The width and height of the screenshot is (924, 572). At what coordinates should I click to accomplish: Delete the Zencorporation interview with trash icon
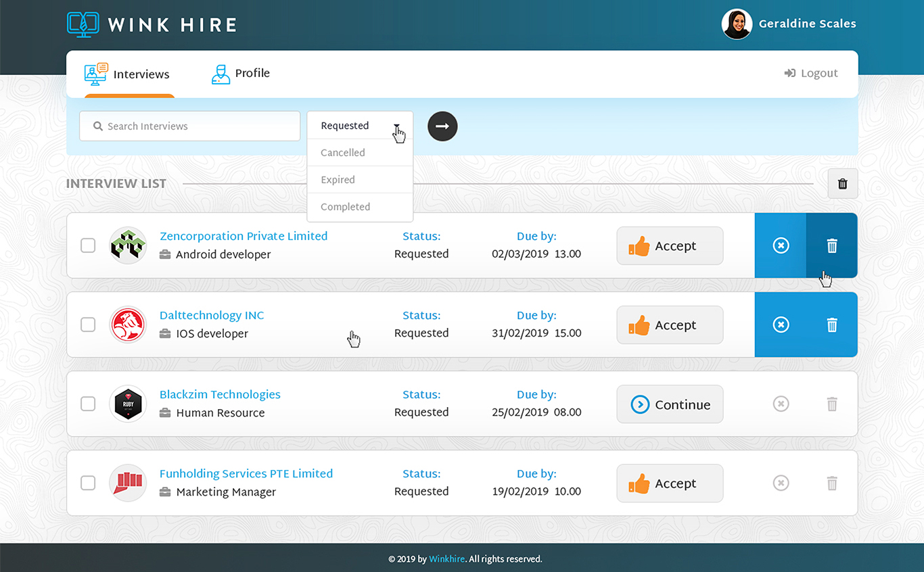click(832, 246)
